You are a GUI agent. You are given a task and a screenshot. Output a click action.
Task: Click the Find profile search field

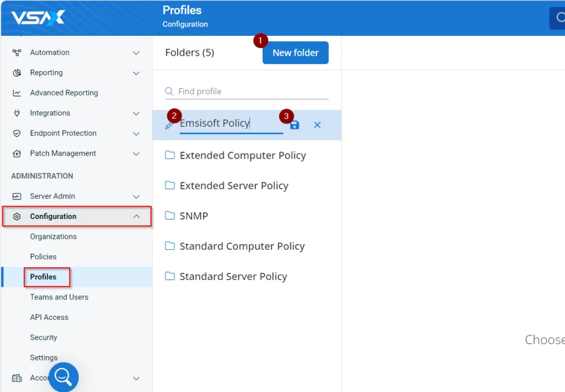[x=252, y=92]
